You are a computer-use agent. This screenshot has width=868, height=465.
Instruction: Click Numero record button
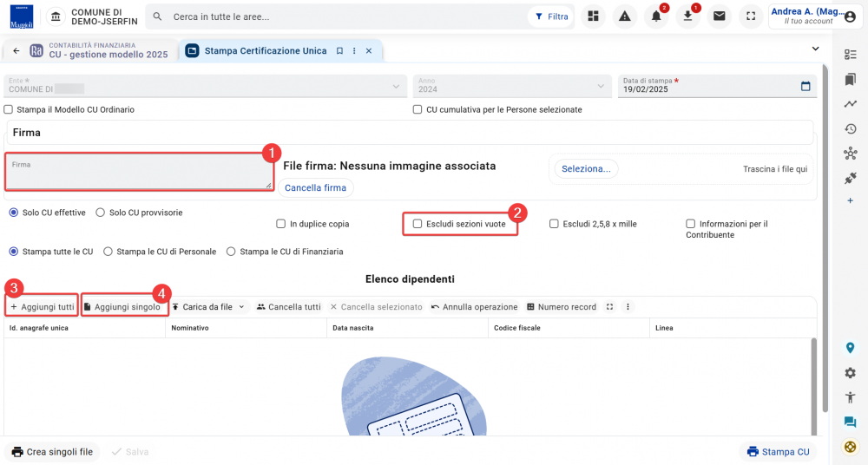point(562,307)
